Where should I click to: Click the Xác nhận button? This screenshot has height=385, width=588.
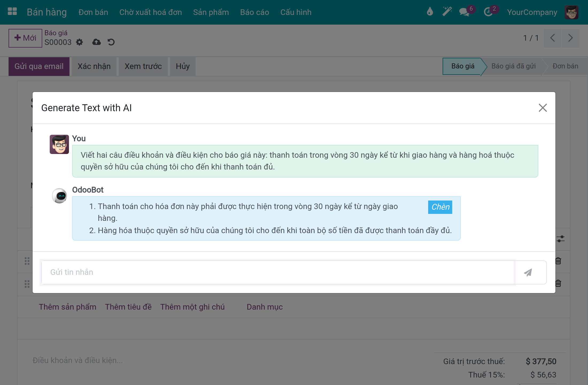coord(94,66)
